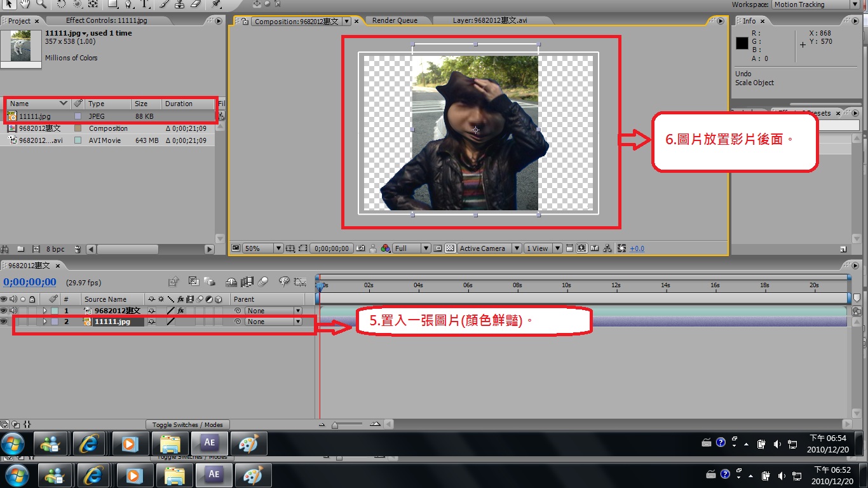Select the Rectangle shape tool
The width and height of the screenshot is (868, 488).
click(x=112, y=4)
